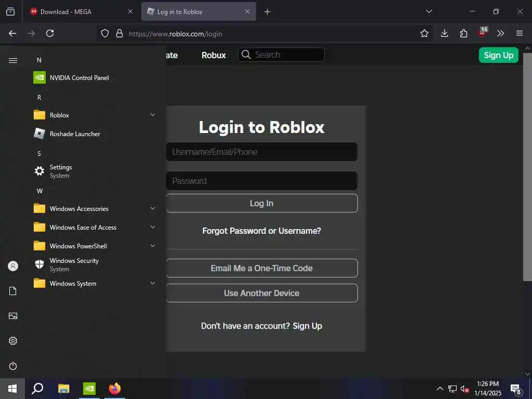Click the Roblox Search box

point(281,55)
